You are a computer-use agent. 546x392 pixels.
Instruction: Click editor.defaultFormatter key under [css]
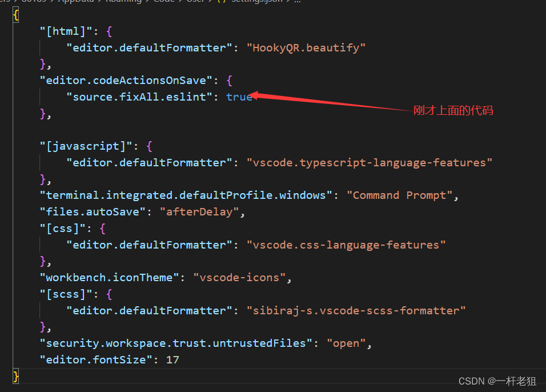(150, 245)
